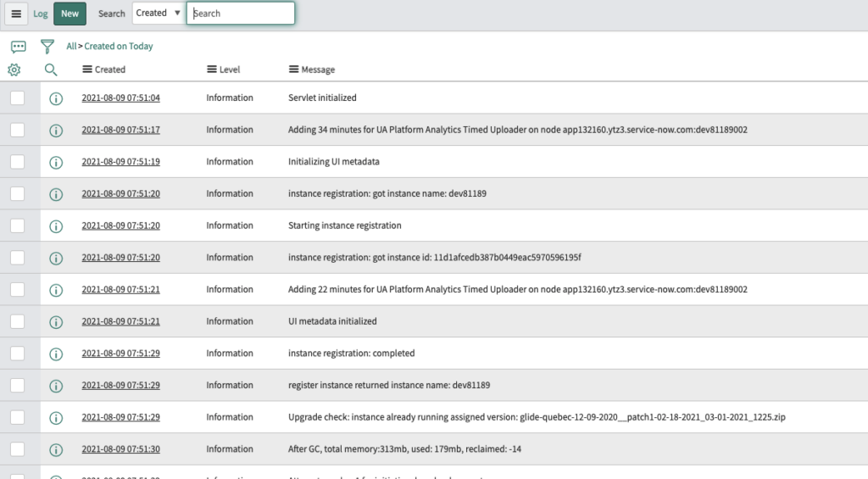868x479 pixels.
Task: Select the Adding 22 minutes row checkbox
Action: pos(17,290)
